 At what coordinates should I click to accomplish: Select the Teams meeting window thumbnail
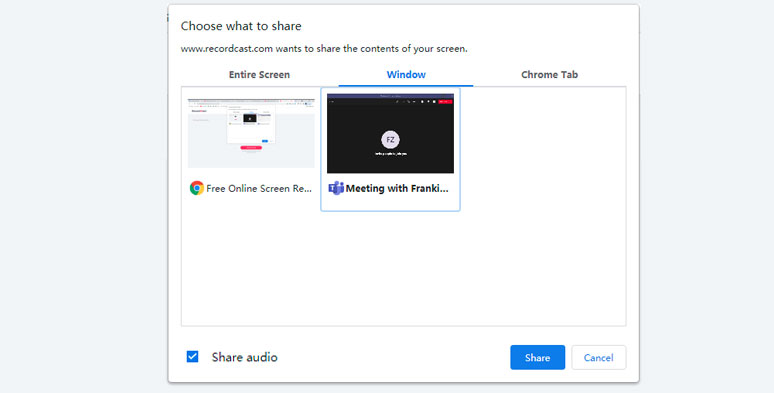390,133
